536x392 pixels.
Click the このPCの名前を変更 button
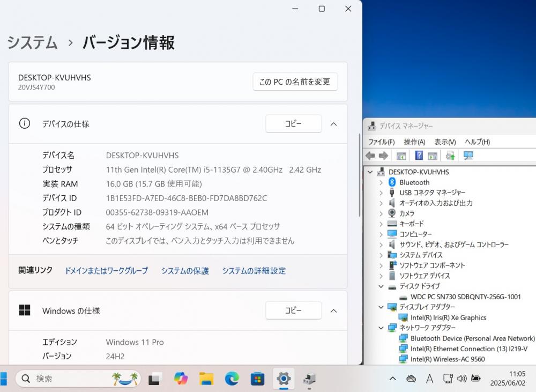pos(295,82)
